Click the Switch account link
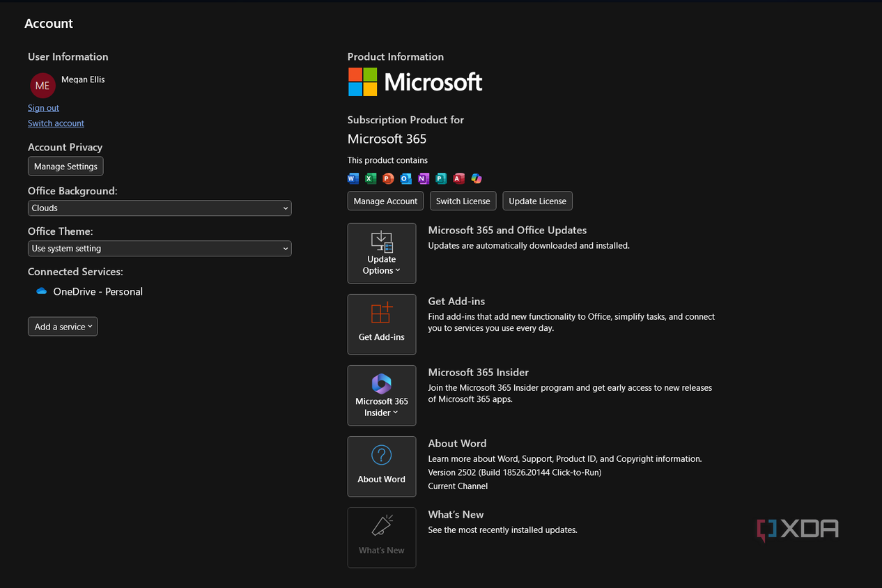The width and height of the screenshot is (882, 588). [56, 123]
